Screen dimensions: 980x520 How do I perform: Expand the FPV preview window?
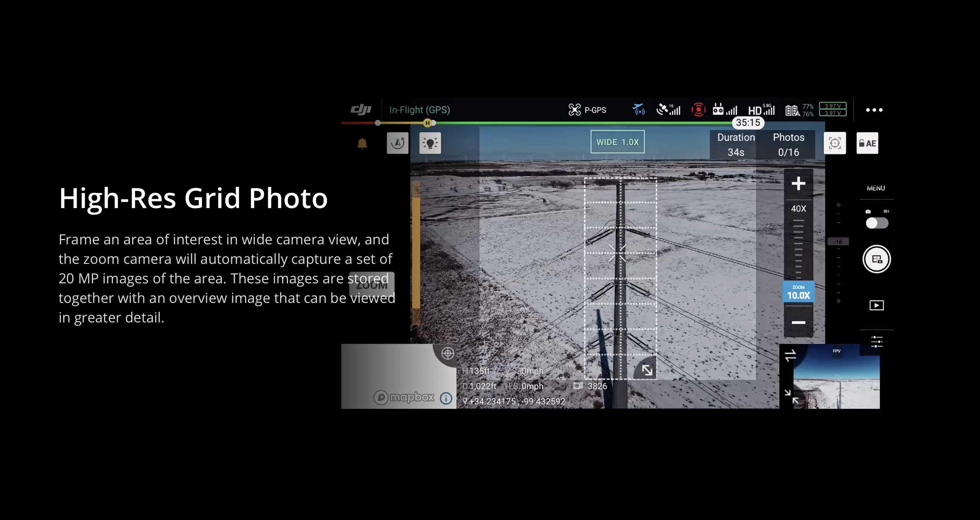tap(791, 397)
